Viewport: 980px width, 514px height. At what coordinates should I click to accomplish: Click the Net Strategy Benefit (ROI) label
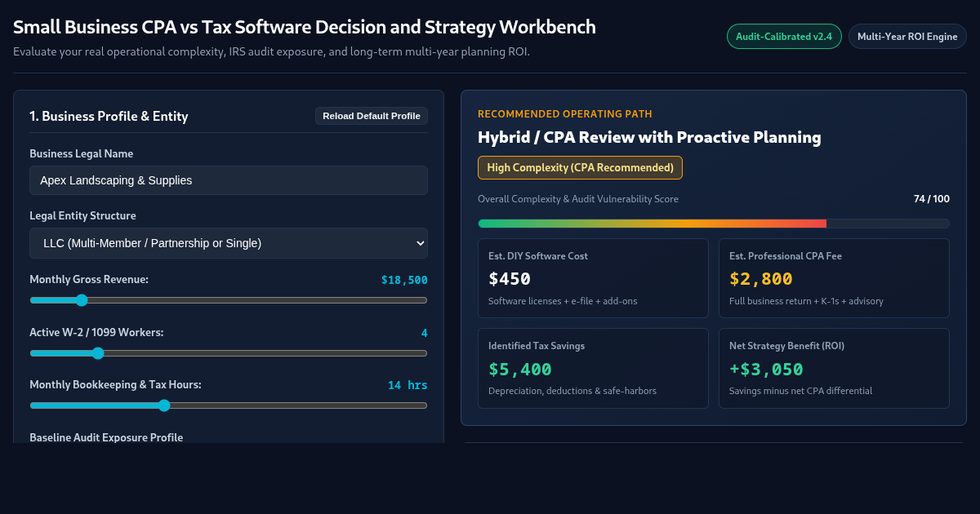(x=786, y=346)
